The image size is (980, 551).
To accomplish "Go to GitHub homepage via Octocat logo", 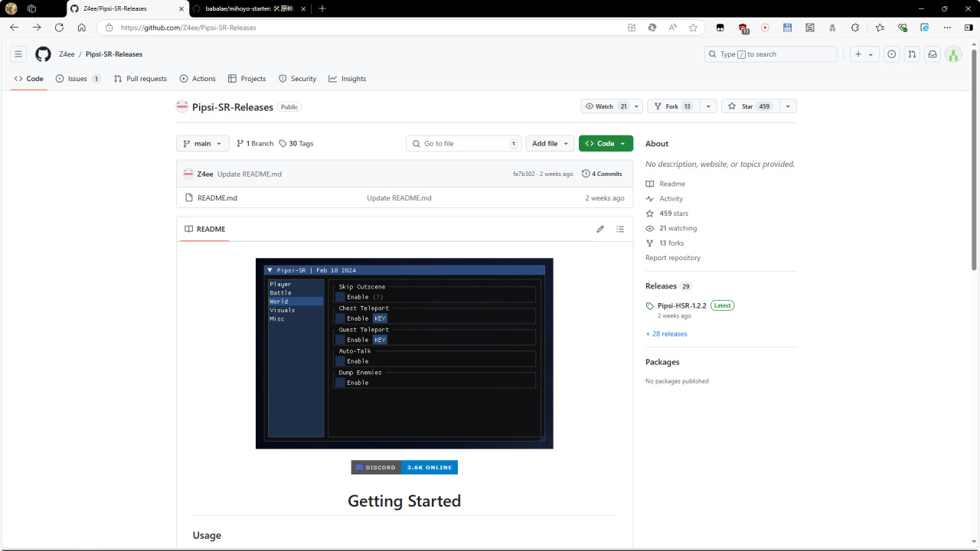I will coord(43,54).
